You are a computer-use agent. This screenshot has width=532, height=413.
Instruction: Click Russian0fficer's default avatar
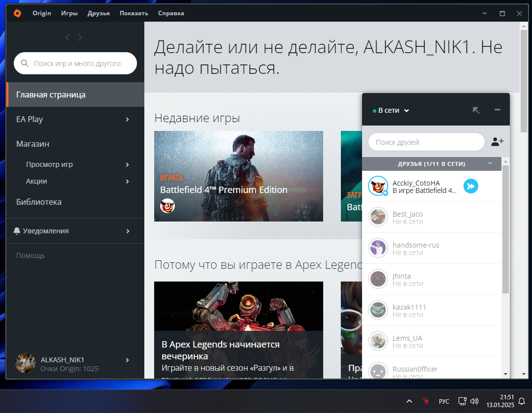pyautogui.click(x=378, y=371)
